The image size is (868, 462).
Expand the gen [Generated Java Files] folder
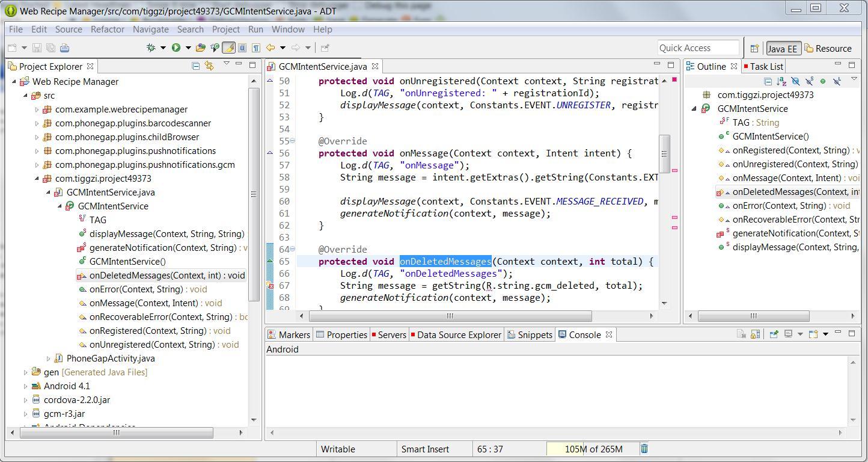(25, 372)
